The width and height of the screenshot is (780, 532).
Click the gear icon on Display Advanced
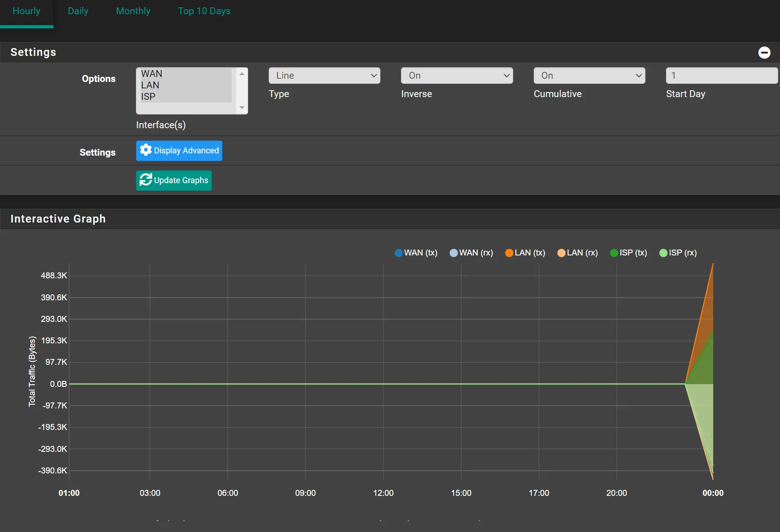[x=146, y=150]
